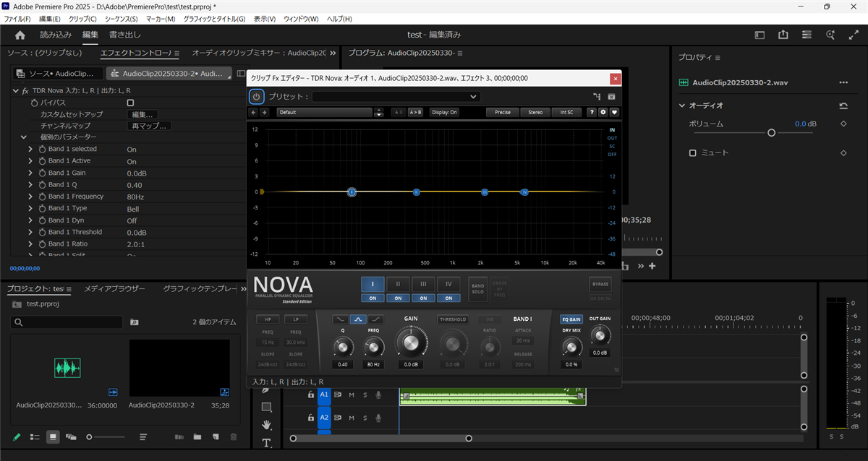Screen dimensions: 868x461
Task: Select the bell filter shape icon
Action: (x=358, y=319)
